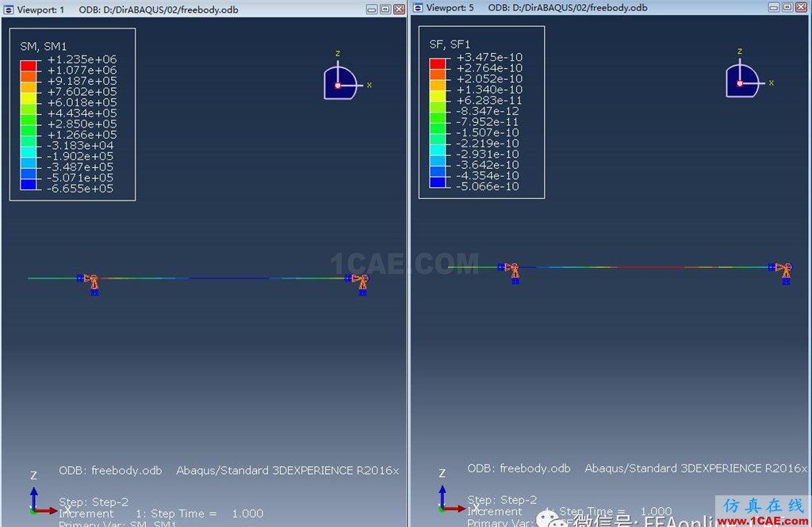Click the ODB: freebody.odb text in Viewport 5
Screen dimensions: 812x527
519,468
